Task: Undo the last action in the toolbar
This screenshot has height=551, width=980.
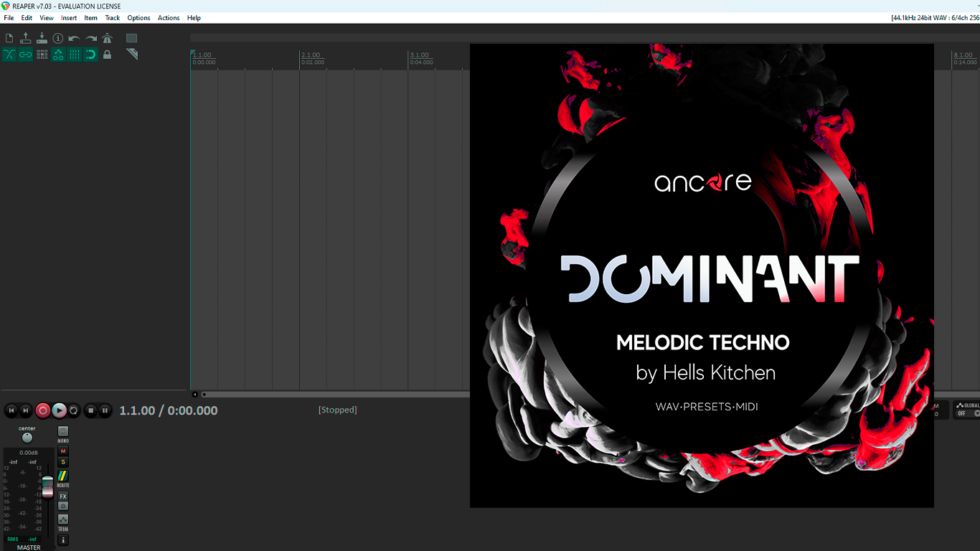Action: (75, 38)
